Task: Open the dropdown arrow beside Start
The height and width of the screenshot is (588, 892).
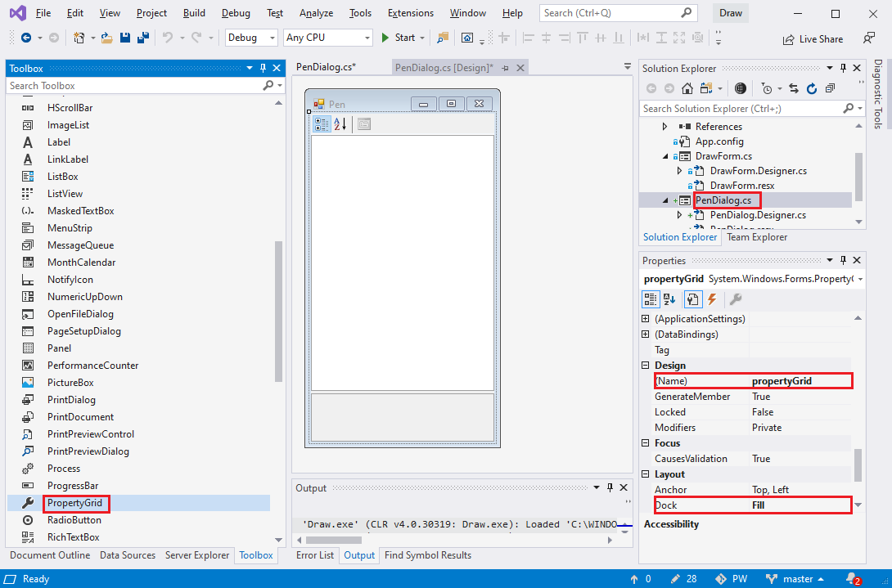Action: click(x=422, y=38)
